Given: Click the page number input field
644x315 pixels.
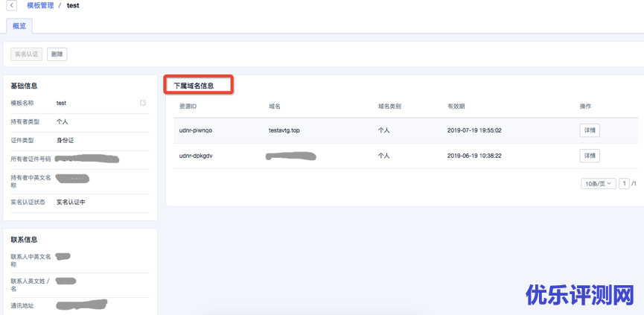Looking at the screenshot, I should (x=624, y=183).
